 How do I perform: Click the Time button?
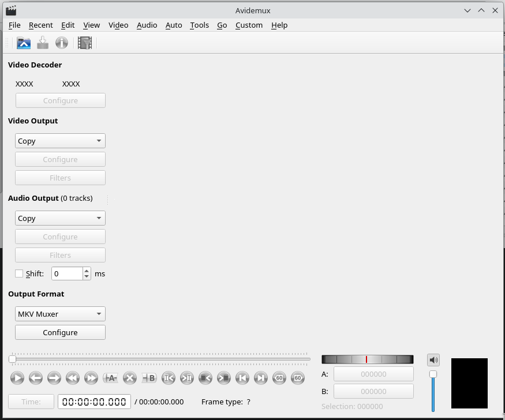(31, 402)
